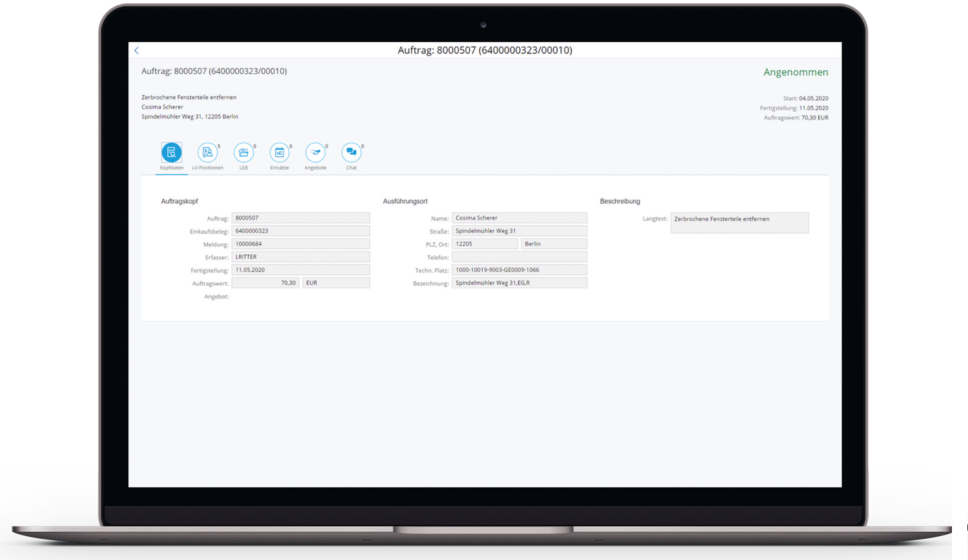The height and width of the screenshot is (560, 968).
Task: Click the Langtext description box
Action: (x=739, y=223)
